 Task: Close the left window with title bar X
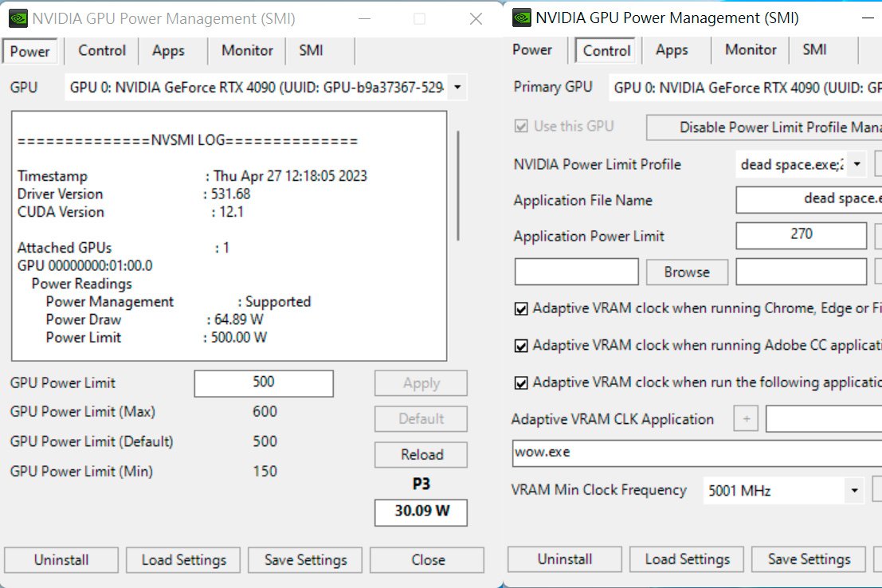point(476,19)
